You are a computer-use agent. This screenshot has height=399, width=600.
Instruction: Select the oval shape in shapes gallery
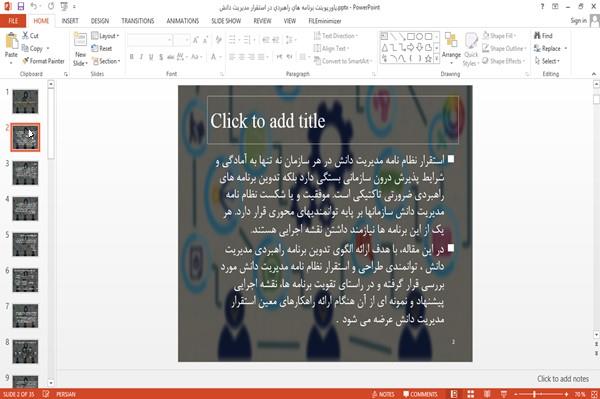[420, 36]
